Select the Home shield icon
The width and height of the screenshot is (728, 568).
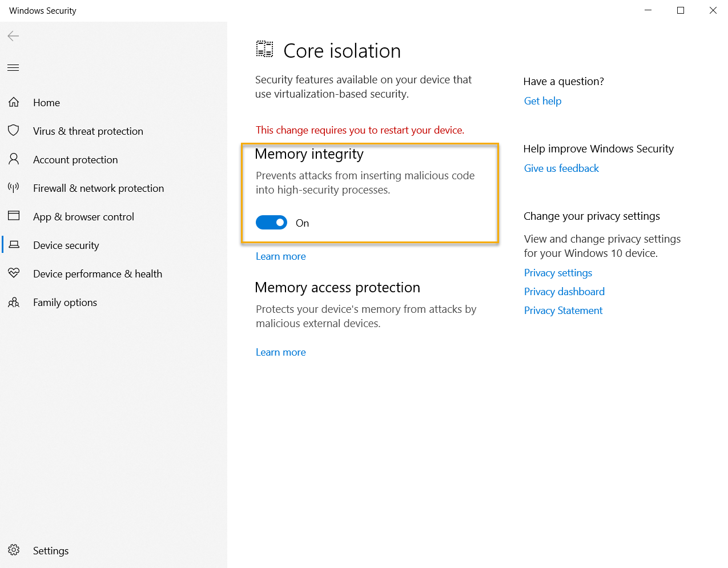tap(14, 102)
